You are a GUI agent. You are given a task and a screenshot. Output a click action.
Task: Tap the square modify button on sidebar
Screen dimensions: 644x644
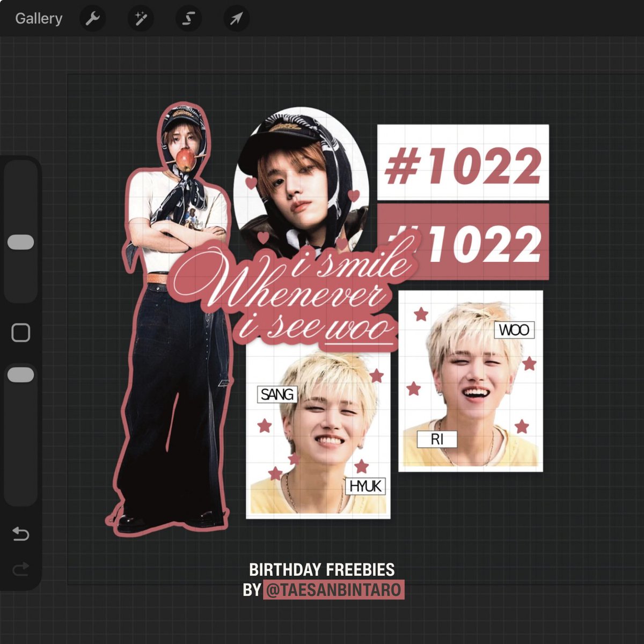[x=21, y=333]
